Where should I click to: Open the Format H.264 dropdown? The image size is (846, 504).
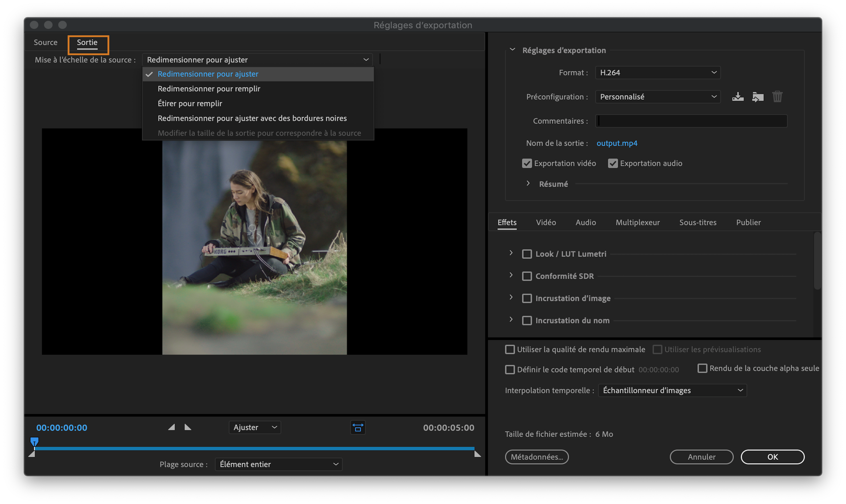click(658, 73)
